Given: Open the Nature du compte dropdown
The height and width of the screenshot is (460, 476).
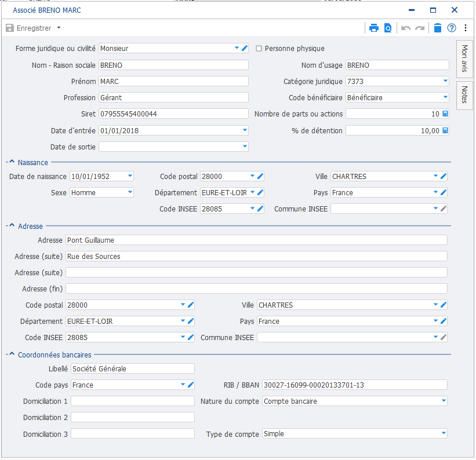Looking at the screenshot, I should coord(444,401).
